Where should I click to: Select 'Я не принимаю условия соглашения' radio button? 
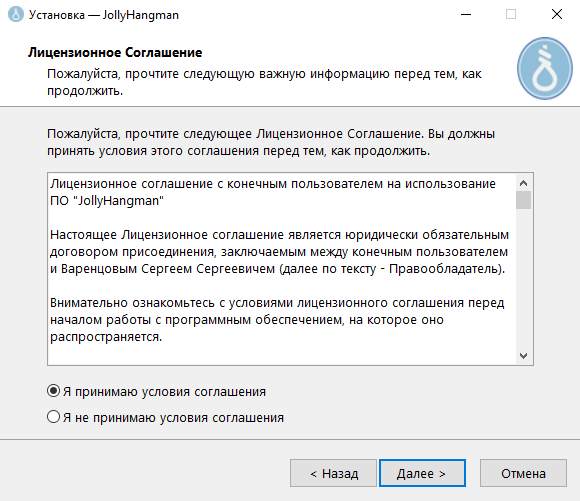pos(53,417)
